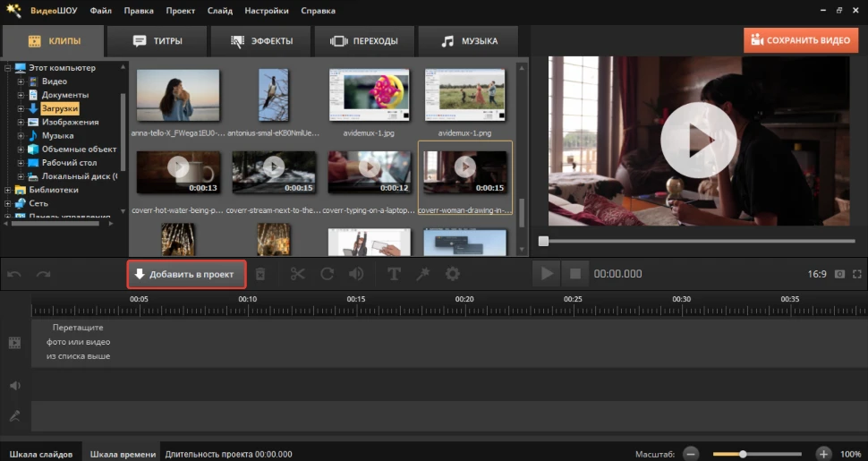The image size is (868, 461).
Task: Click the rotate clip icon
Action: pyautogui.click(x=328, y=274)
